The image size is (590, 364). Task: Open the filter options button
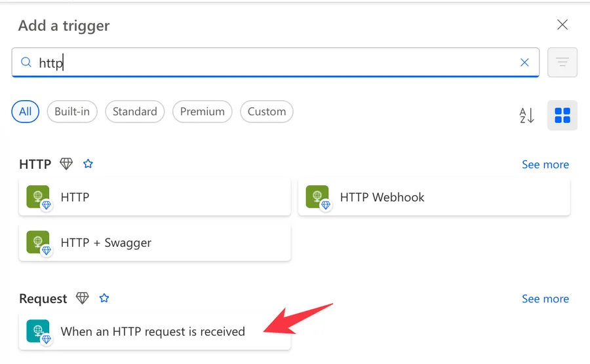562,63
